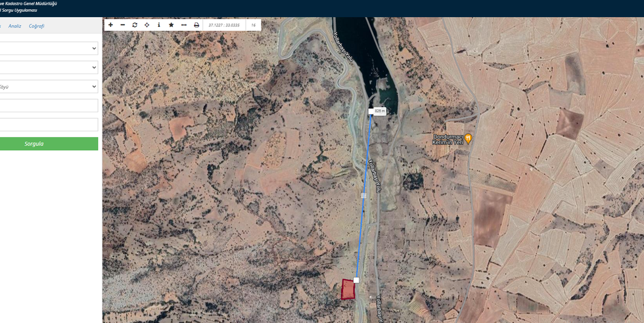
Task: Zoom in with the plus map tool
Action: coord(110,25)
